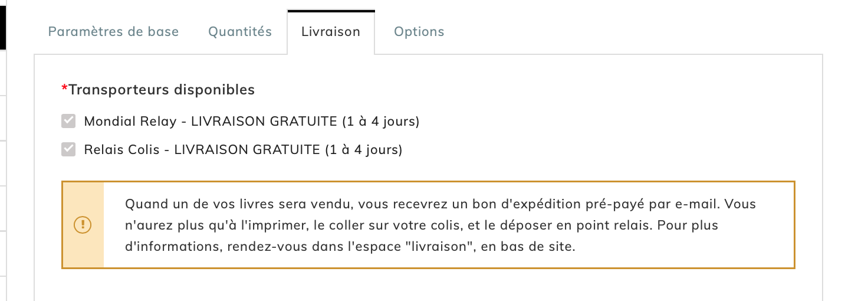Click the word 'e-mail' in the notice

click(x=699, y=204)
